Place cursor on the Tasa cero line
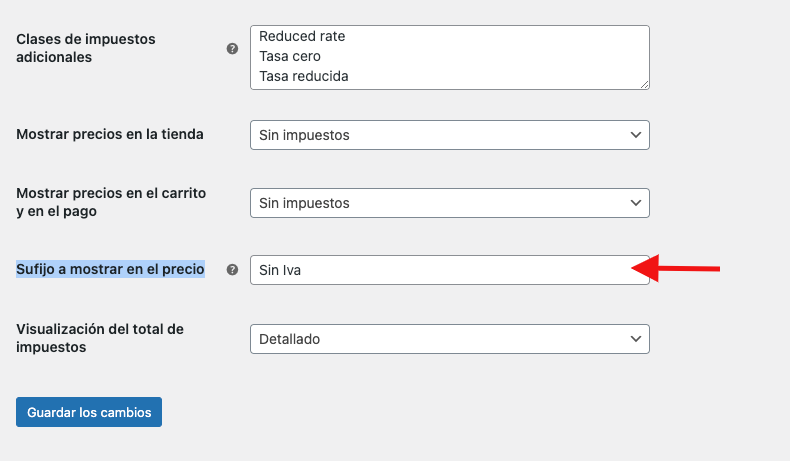Image resolution: width=790 pixels, height=461 pixels. [290, 56]
